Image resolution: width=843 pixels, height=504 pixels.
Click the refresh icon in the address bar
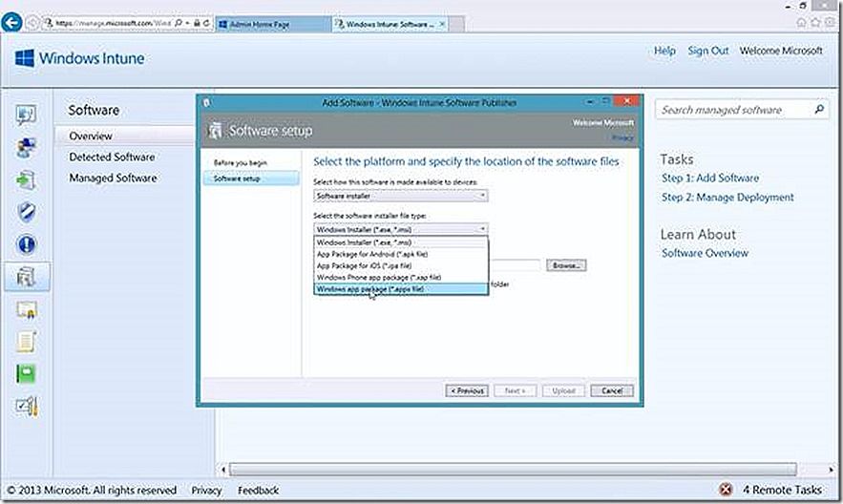coord(206,24)
